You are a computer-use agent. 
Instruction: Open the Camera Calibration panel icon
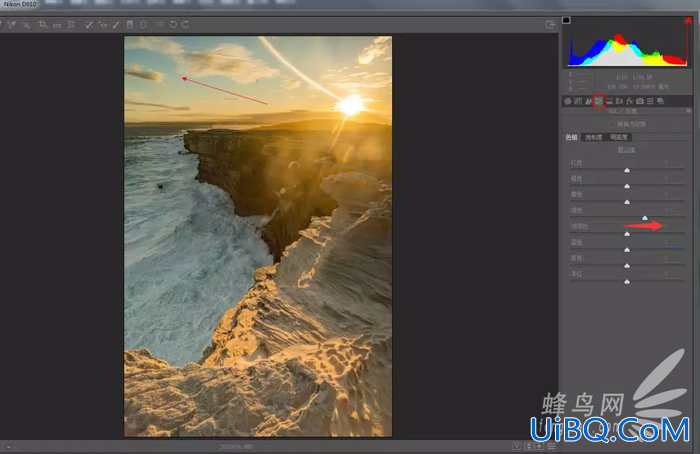(x=640, y=101)
